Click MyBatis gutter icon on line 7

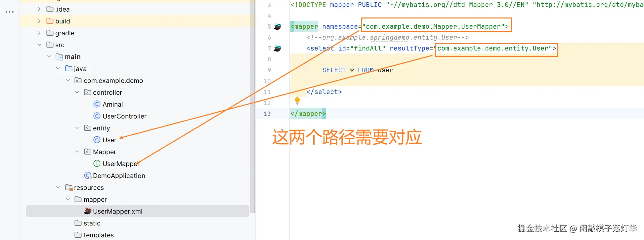(278, 48)
